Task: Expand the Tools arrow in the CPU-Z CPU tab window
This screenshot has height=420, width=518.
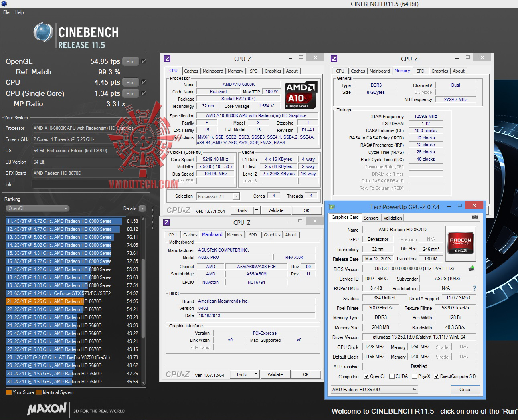Action: pos(257,210)
